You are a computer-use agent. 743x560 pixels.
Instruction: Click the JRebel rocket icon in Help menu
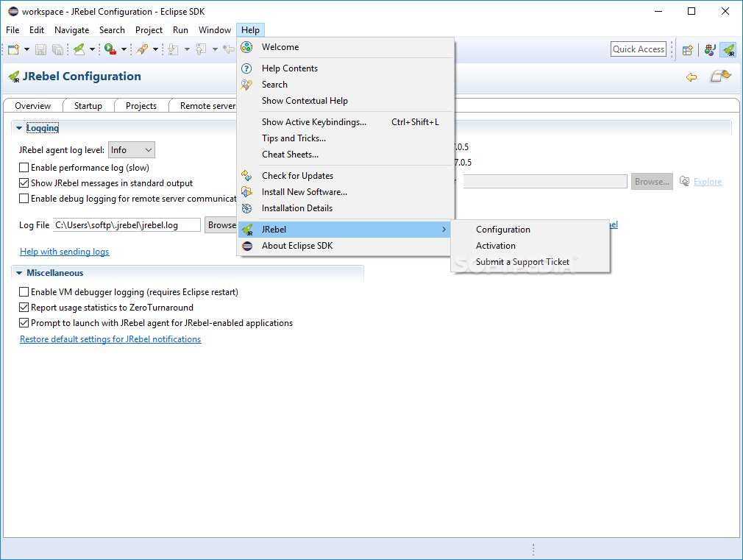coord(247,230)
